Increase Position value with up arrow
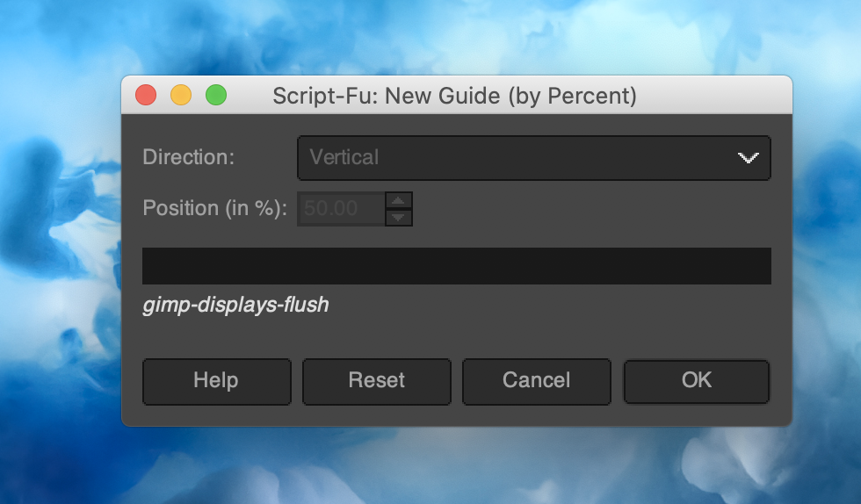The image size is (861, 504). coord(399,200)
